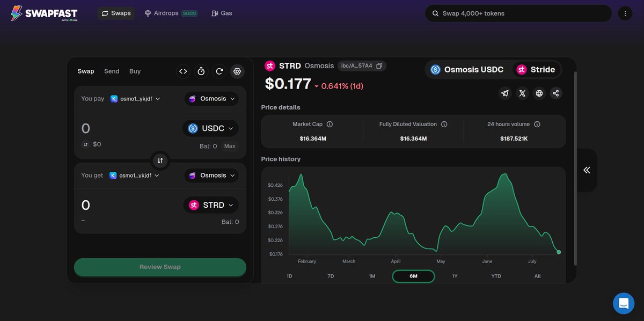
Task: Refresh the swap quote
Action: coord(219,71)
